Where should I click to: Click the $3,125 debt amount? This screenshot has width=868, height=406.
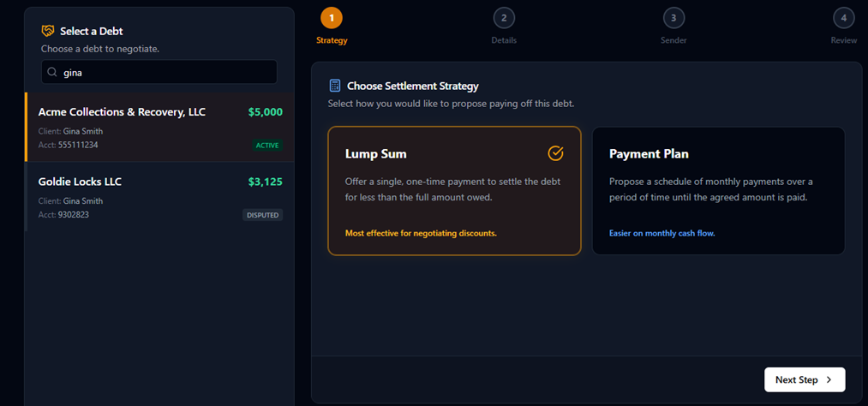[265, 182]
